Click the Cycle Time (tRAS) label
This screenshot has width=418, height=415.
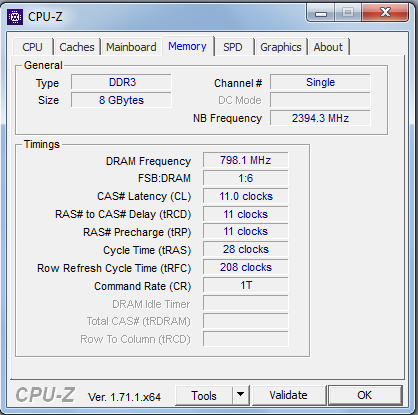click(x=147, y=250)
